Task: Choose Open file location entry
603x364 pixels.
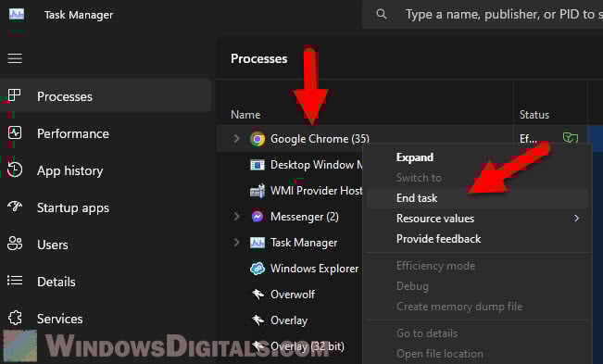Action: 440,354
